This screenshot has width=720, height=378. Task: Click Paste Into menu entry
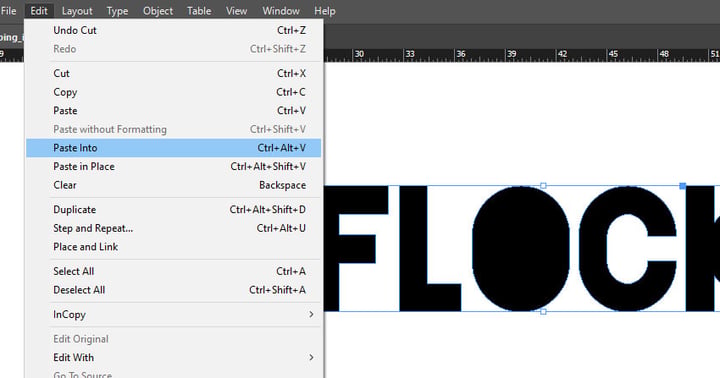pos(174,148)
